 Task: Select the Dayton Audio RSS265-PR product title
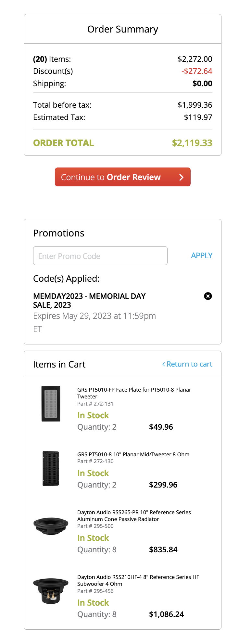pos(134,516)
